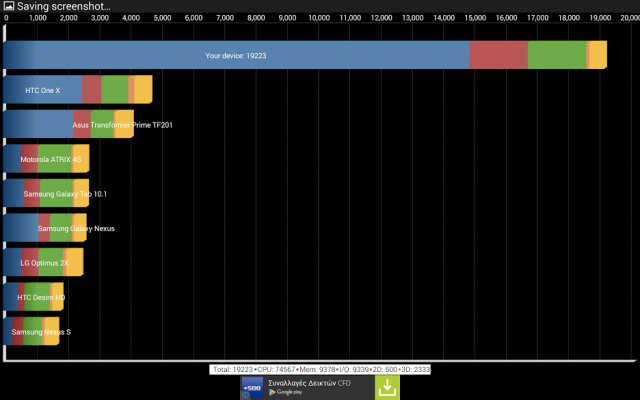Select the 'Motorola ATRIX 4G' bar label
The image size is (640, 400).
(x=51, y=159)
